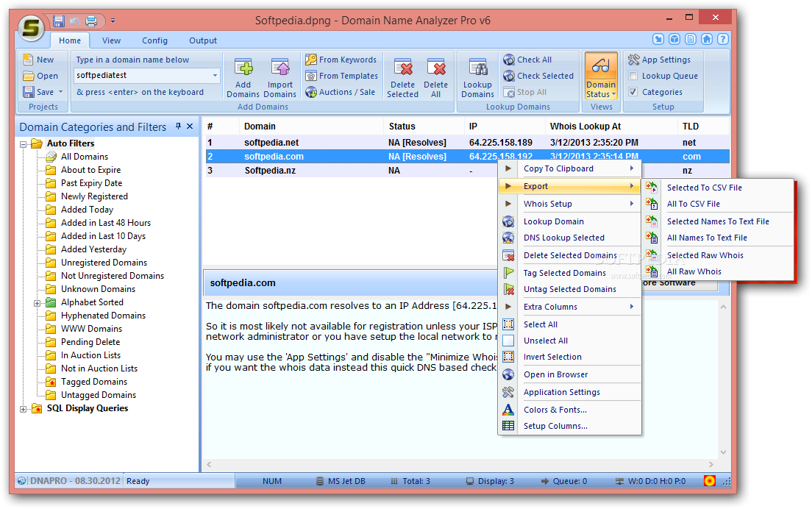Screen dimensions: 812x509
Task: Click the Add Domains icon
Action: click(243, 68)
